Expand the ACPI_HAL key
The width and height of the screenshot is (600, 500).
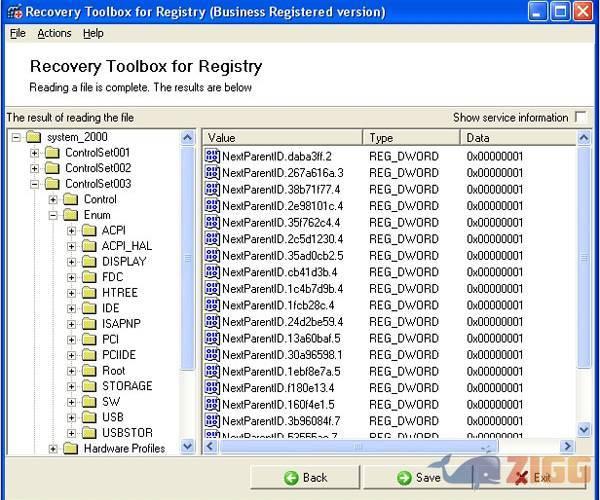(x=71, y=246)
